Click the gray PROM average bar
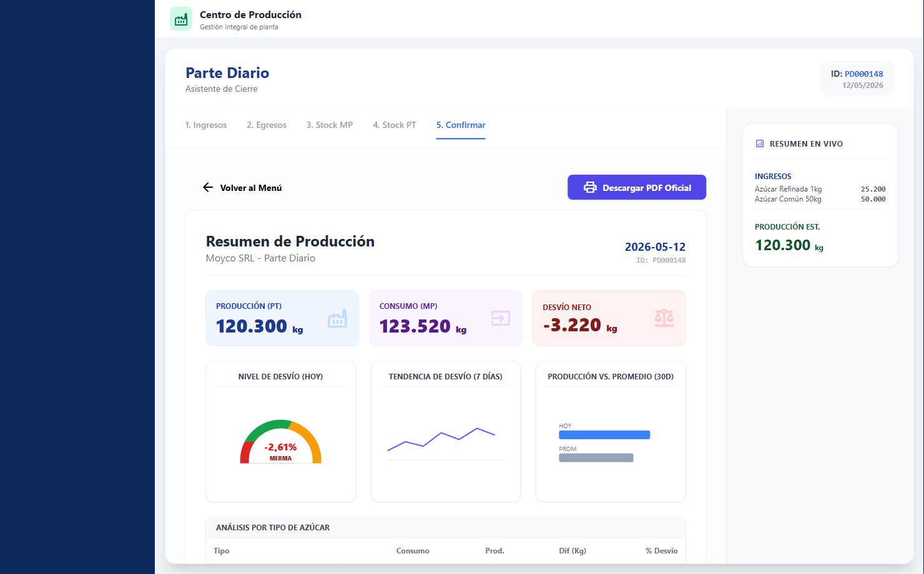This screenshot has width=924, height=574. point(596,458)
